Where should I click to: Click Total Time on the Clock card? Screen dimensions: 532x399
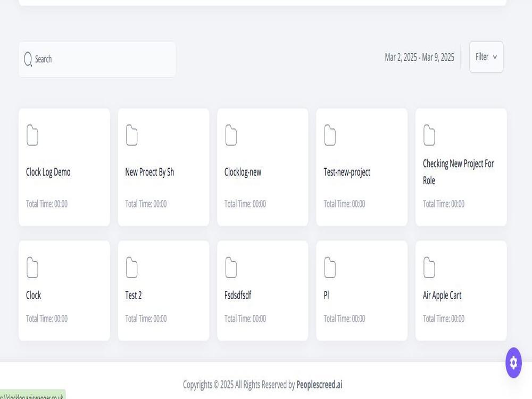pos(47,319)
